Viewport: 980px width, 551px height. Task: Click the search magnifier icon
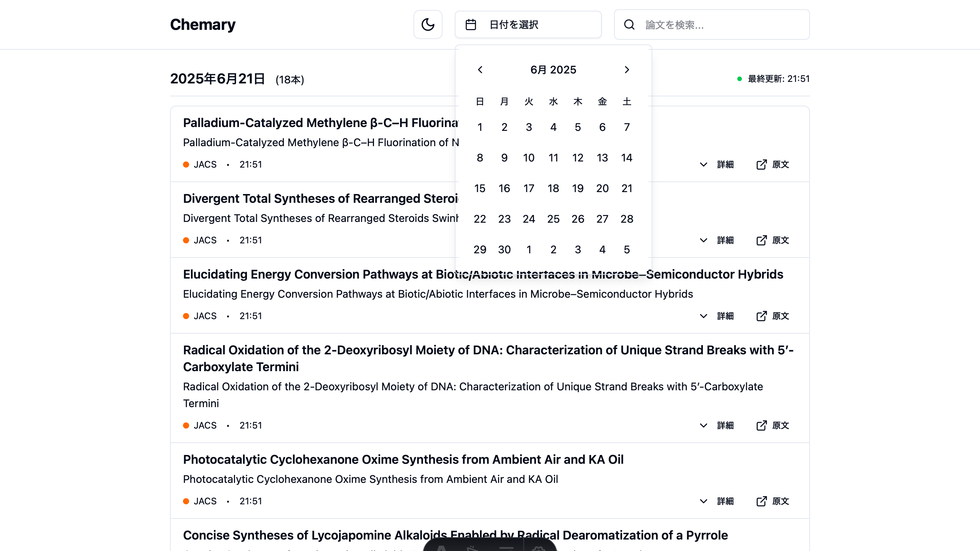629,25
